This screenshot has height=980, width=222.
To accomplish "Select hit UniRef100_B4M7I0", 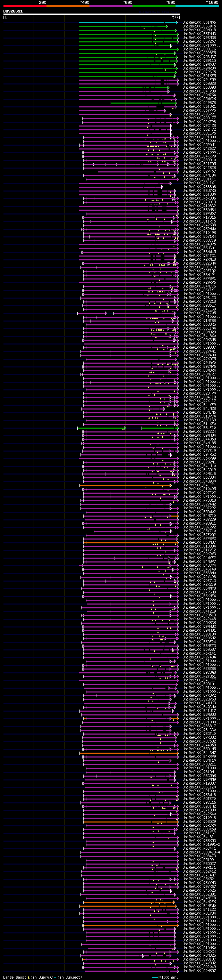I will tap(199, 516).
